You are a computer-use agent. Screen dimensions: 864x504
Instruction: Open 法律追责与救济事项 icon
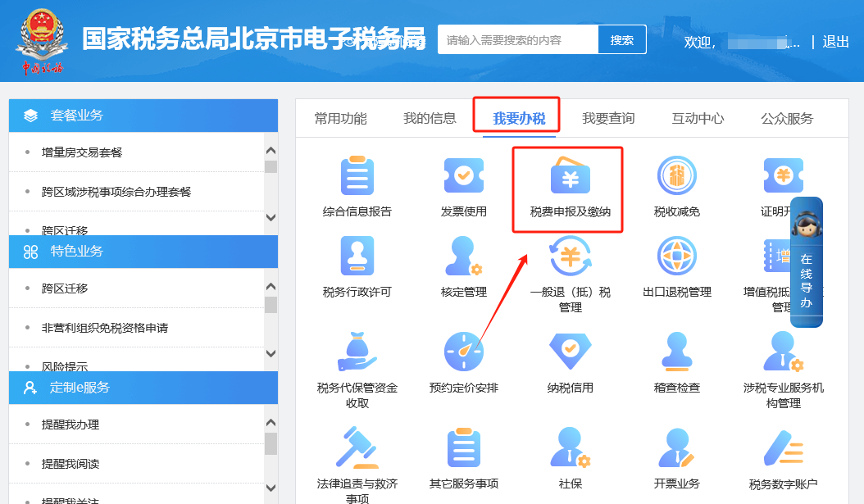(x=357, y=448)
